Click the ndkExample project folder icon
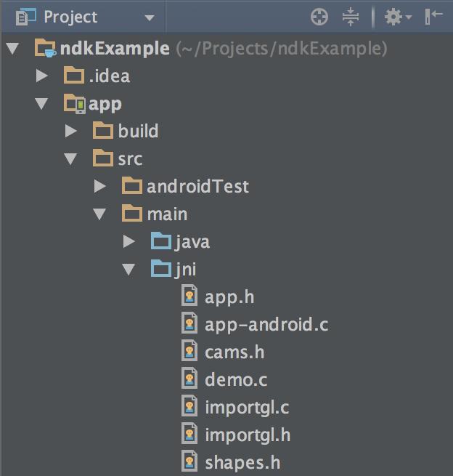The width and height of the screenshot is (453, 476). point(46,49)
